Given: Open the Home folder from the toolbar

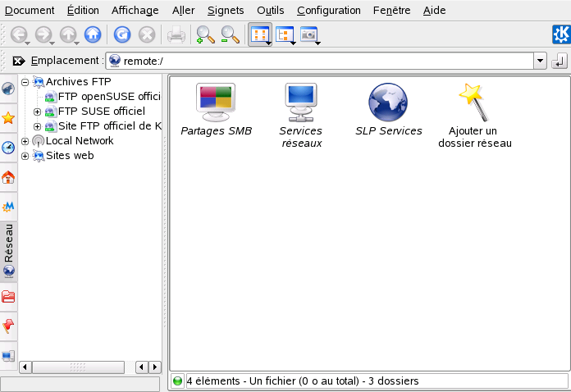Looking at the screenshot, I should 93,34.
